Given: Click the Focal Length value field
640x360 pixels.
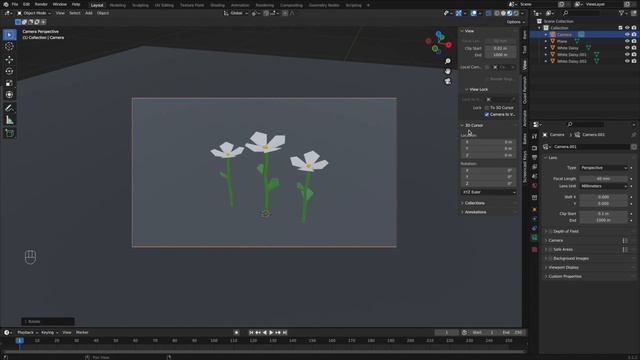Looking at the screenshot, I should pyautogui.click(x=604, y=179).
